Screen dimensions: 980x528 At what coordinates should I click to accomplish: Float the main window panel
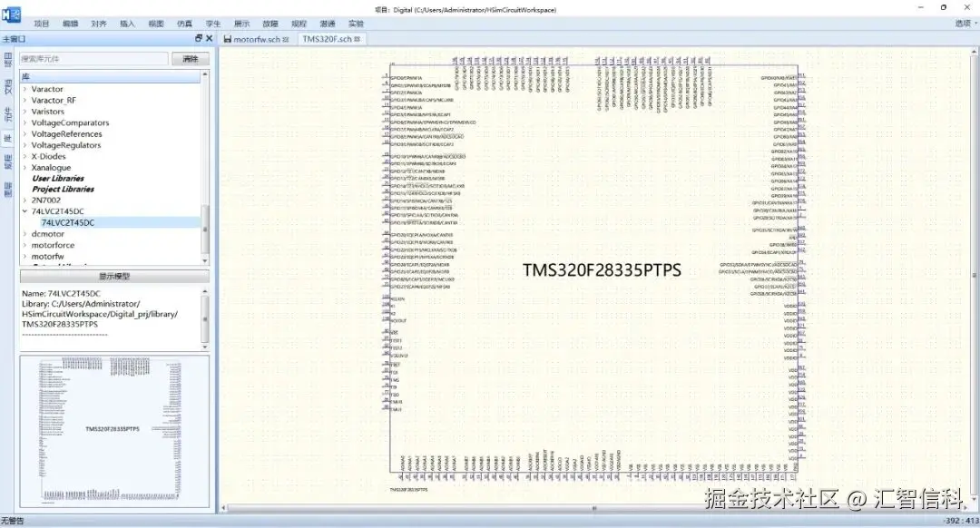point(199,39)
